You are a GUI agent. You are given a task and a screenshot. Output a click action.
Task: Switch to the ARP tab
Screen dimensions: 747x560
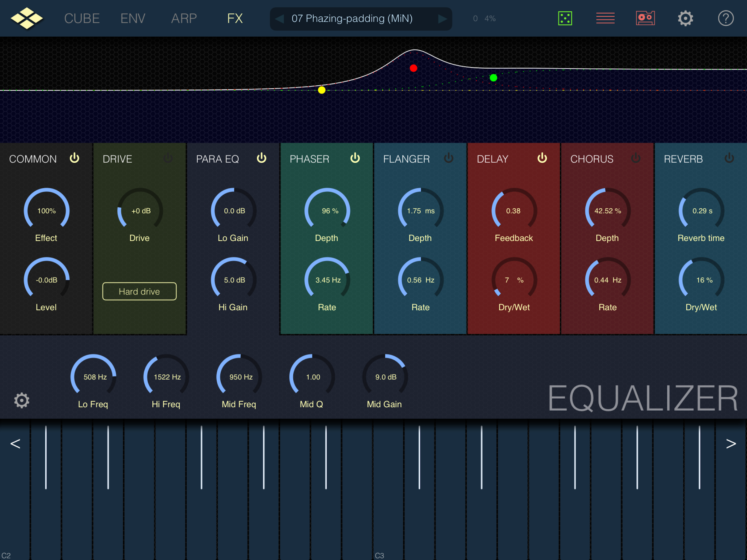pyautogui.click(x=184, y=19)
